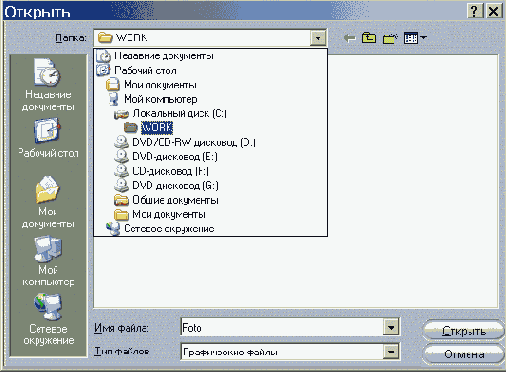Screen dimensions: 506x372
Task: Click the Отмена button
Action: click(x=464, y=354)
